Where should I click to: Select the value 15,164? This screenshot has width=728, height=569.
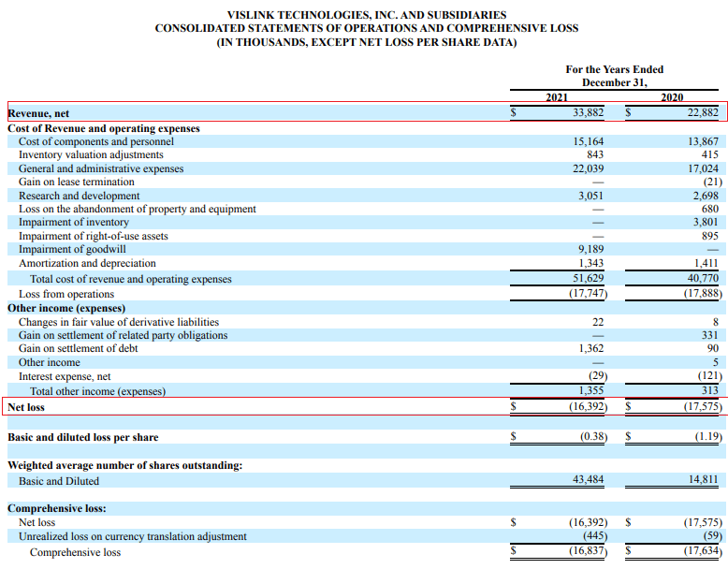[588, 141]
